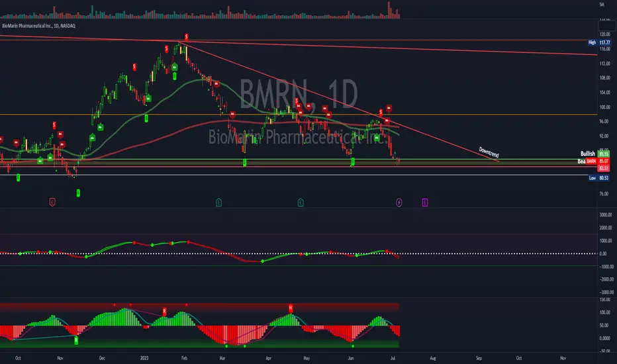Open the purple earnings E icon near August

point(425,203)
